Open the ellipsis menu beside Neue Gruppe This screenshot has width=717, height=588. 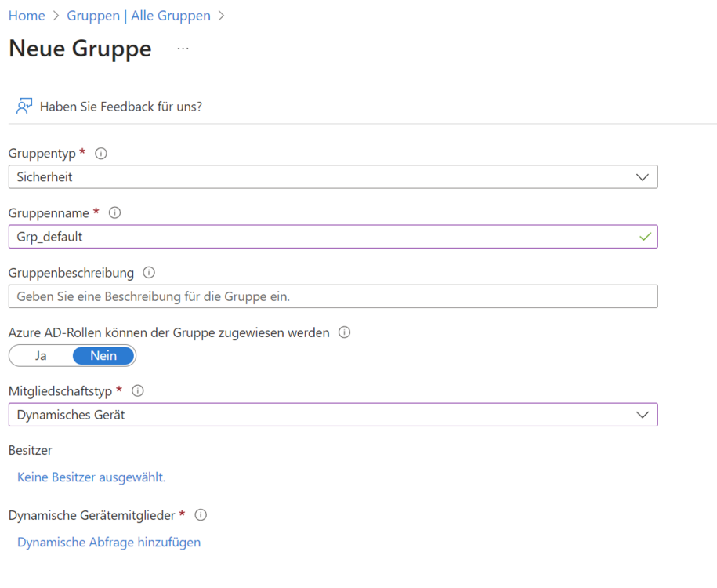183,49
